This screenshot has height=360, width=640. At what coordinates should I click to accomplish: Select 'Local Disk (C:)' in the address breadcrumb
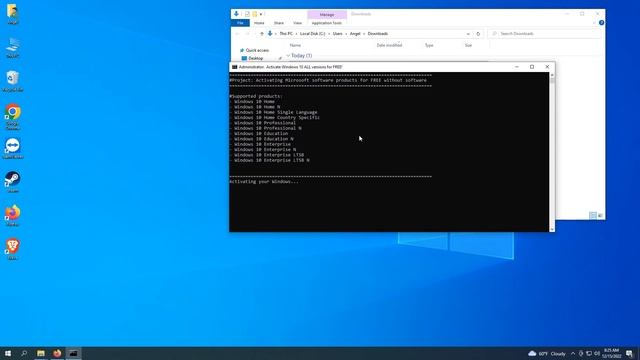[313, 33]
